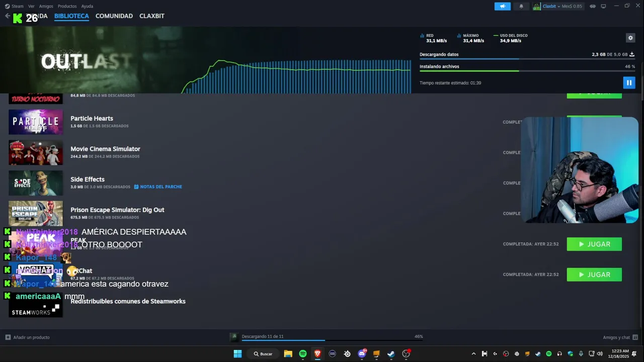Click JUGAR on the VRChat row
The image size is (644, 362).
594,275
